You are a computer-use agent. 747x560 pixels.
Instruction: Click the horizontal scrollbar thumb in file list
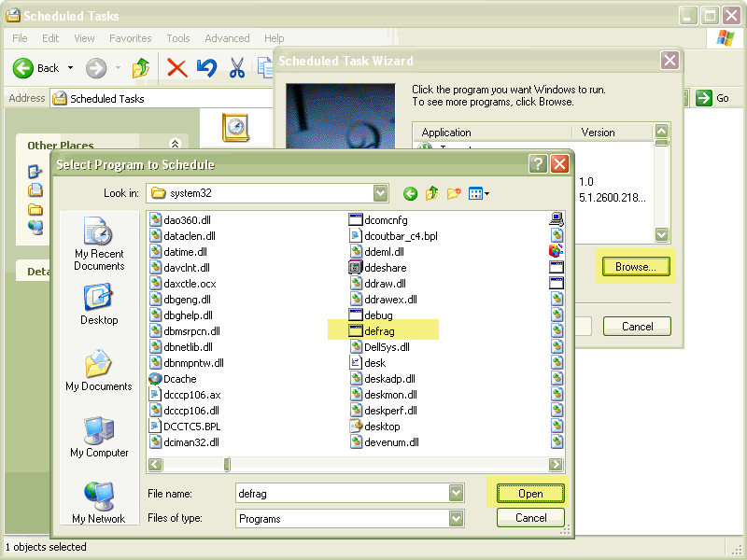point(227,464)
